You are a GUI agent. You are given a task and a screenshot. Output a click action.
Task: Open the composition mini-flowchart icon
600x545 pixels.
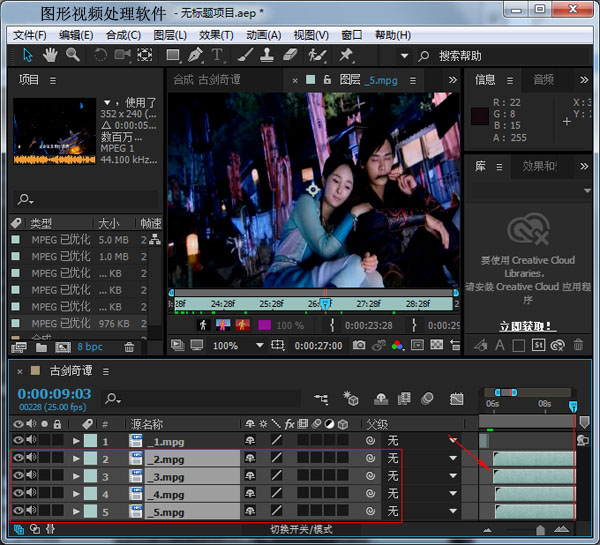click(321, 399)
